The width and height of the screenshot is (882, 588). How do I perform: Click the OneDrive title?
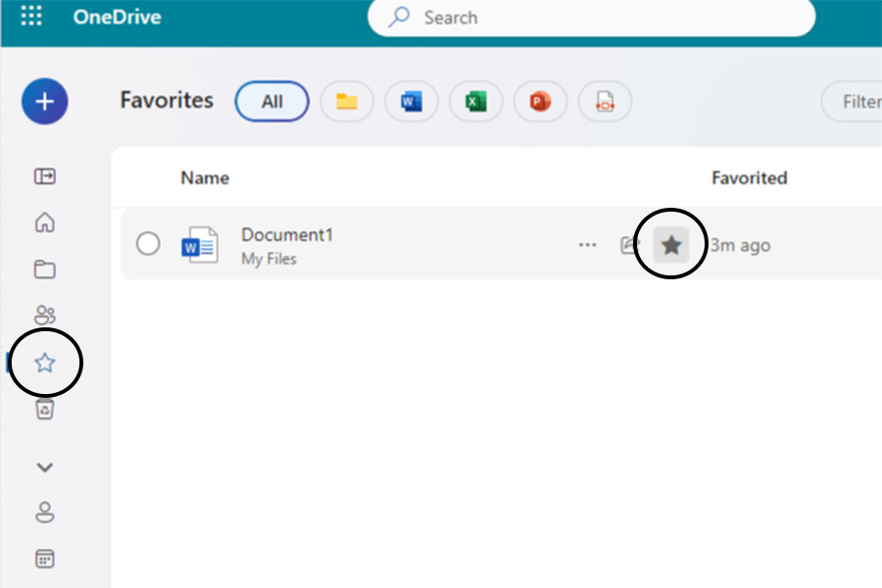pos(117,17)
